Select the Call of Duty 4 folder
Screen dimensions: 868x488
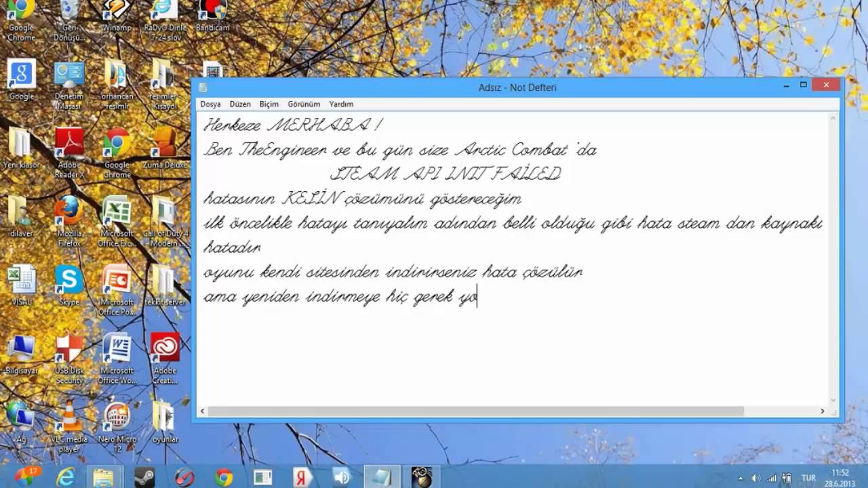click(x=164, y=222)
